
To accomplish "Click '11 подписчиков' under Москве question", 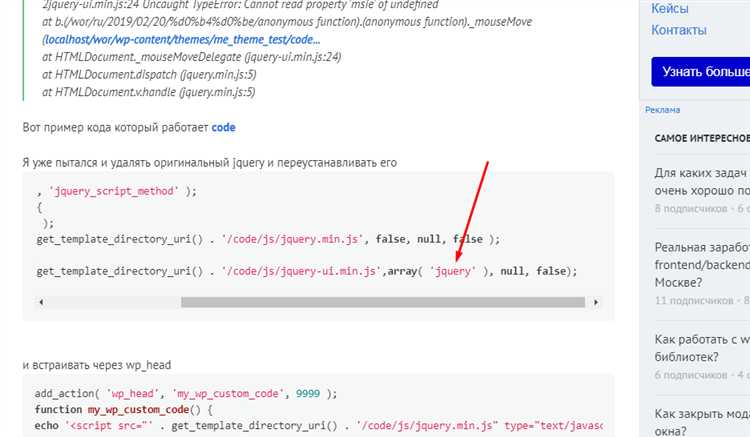I will [694, 301].
